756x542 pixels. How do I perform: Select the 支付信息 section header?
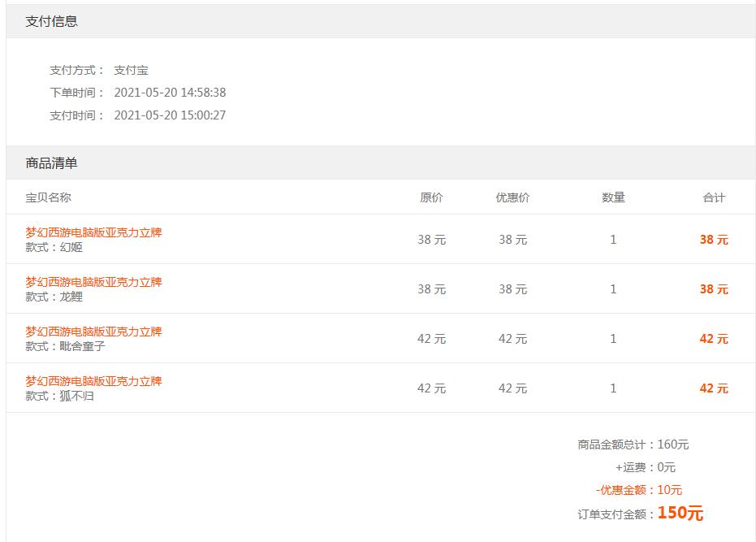point(381,21)
